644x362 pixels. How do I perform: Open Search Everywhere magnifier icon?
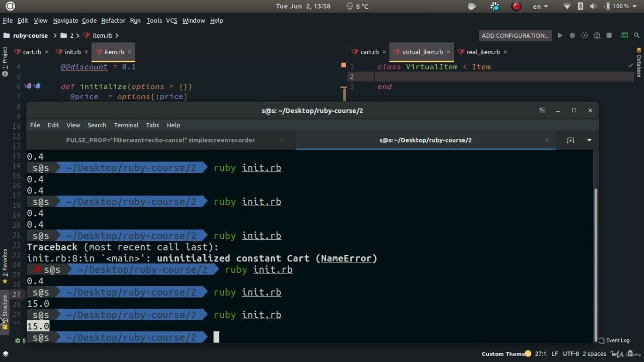(x=637, y=36)
